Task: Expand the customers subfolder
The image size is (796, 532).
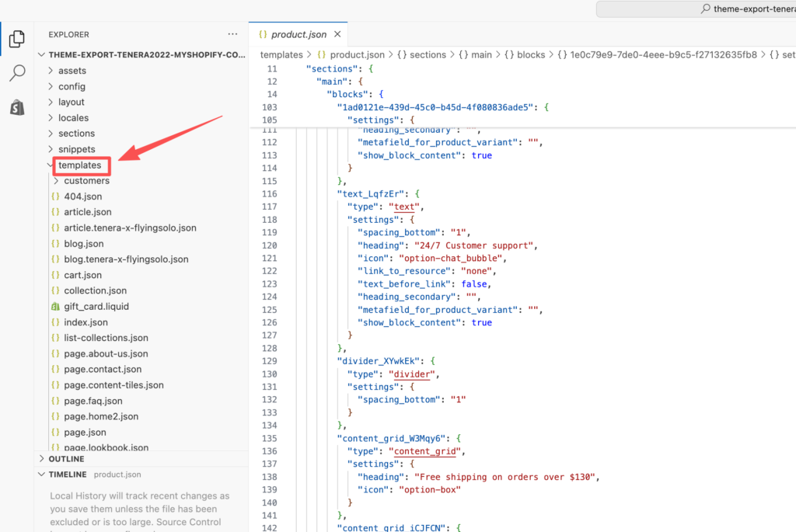Action: 86,181
